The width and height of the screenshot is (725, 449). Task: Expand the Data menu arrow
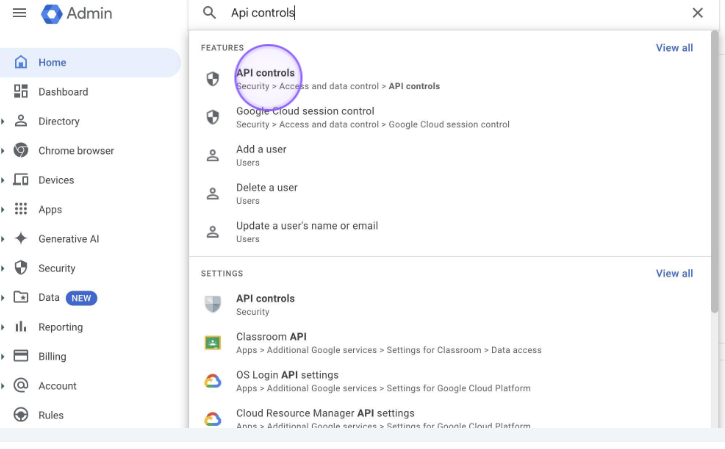[3, 297]
